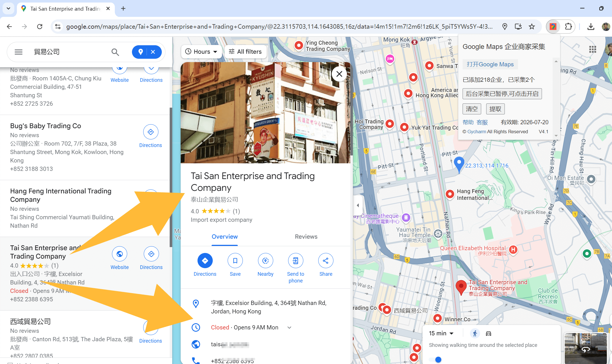Click the blue 22.313, 114.1716 location pin

pyautogui.click(x=459, y=164)
